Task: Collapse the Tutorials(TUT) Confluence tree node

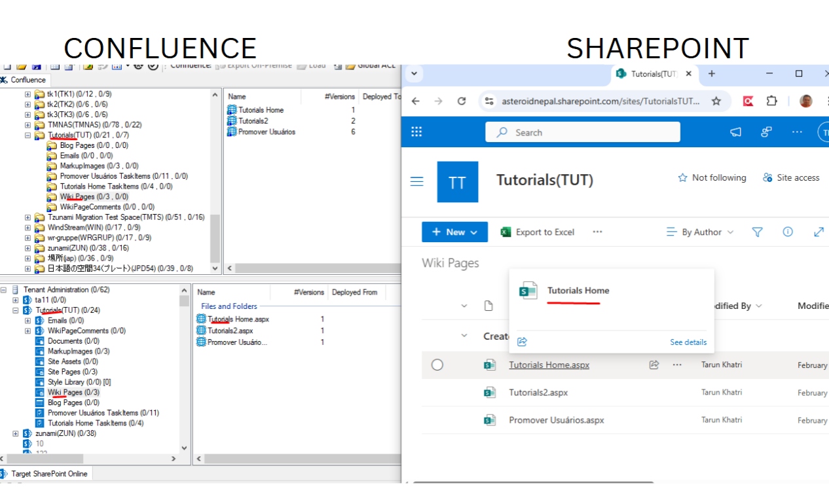Action: [28, 135]
